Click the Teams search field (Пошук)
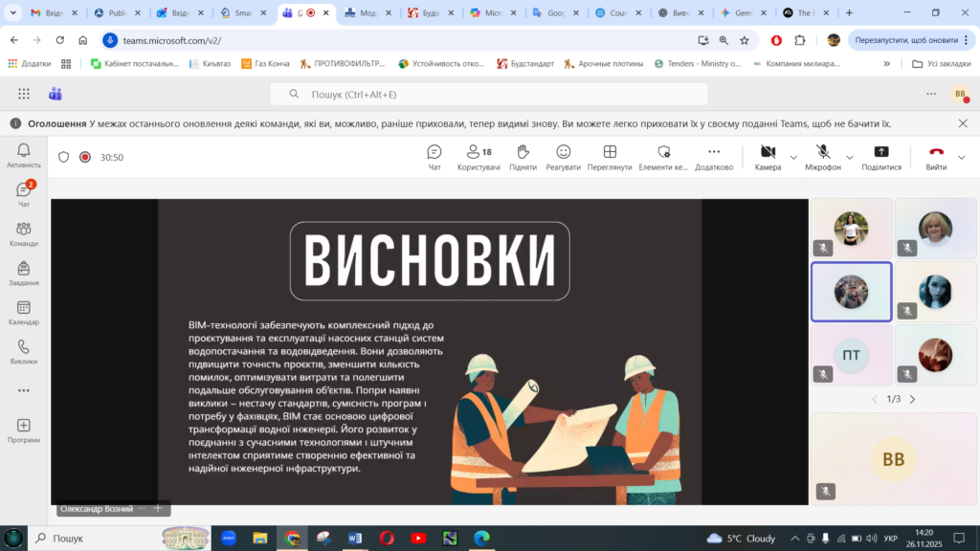This screenshot has width=980, height=551. pos(488,95)
